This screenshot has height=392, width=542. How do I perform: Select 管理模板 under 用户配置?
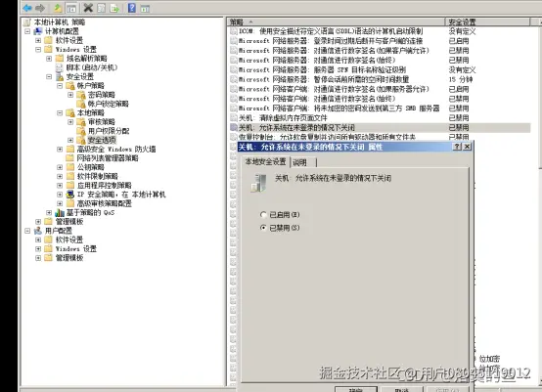click(69, 258)
